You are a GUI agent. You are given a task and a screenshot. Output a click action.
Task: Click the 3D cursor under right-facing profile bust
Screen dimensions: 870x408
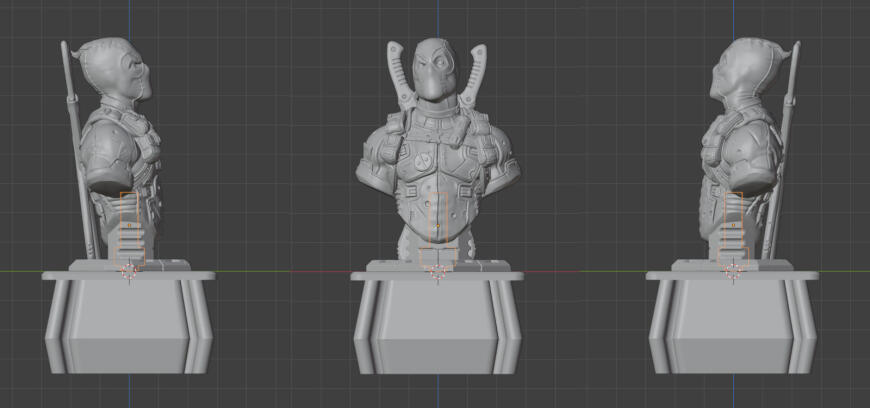(x=129, y=272)
